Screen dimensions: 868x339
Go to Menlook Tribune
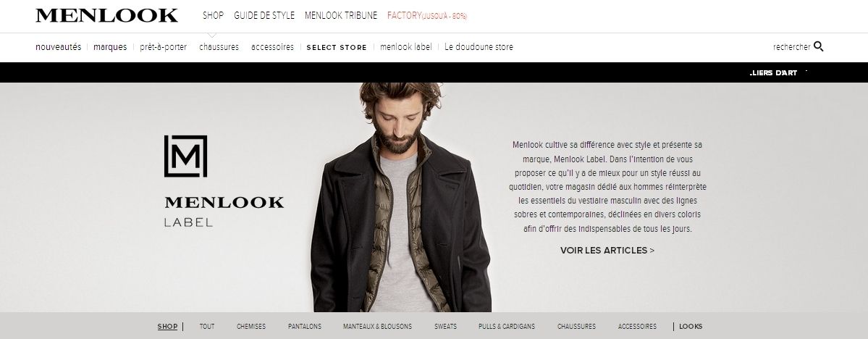tap(341, 15)
